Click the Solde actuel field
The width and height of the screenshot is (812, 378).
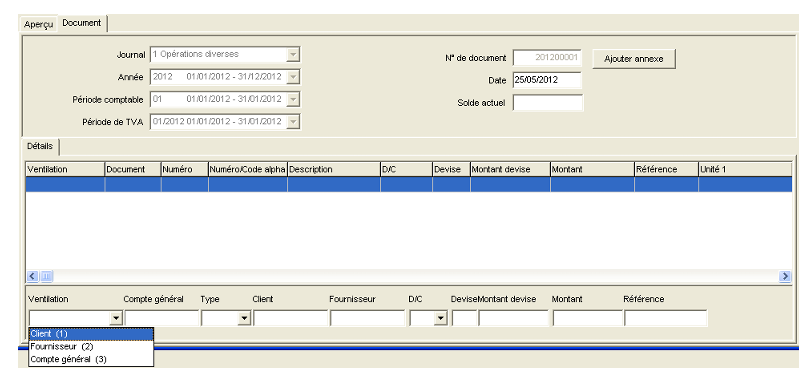[x=547, y=103]
